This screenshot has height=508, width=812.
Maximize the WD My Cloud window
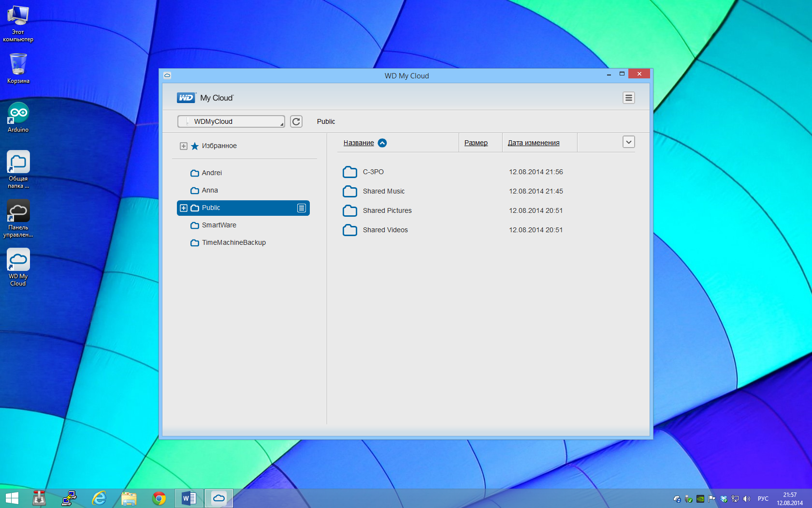(622, 74)
